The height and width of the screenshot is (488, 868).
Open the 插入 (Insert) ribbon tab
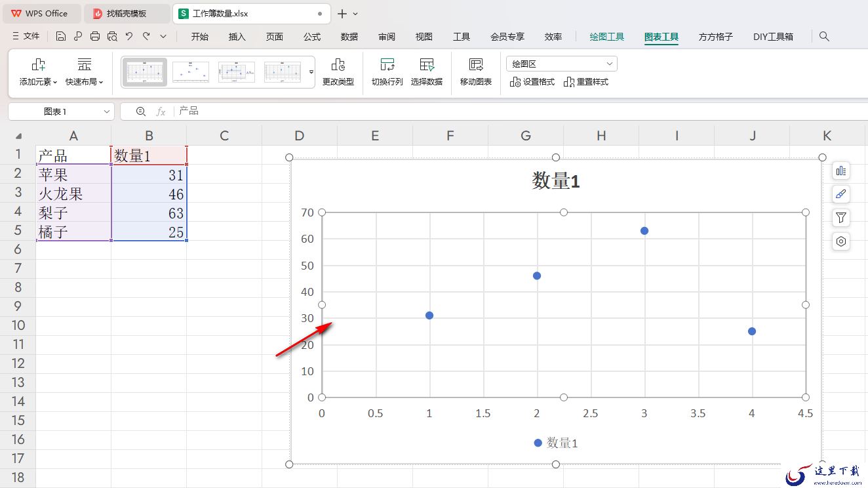pos(237,37)
